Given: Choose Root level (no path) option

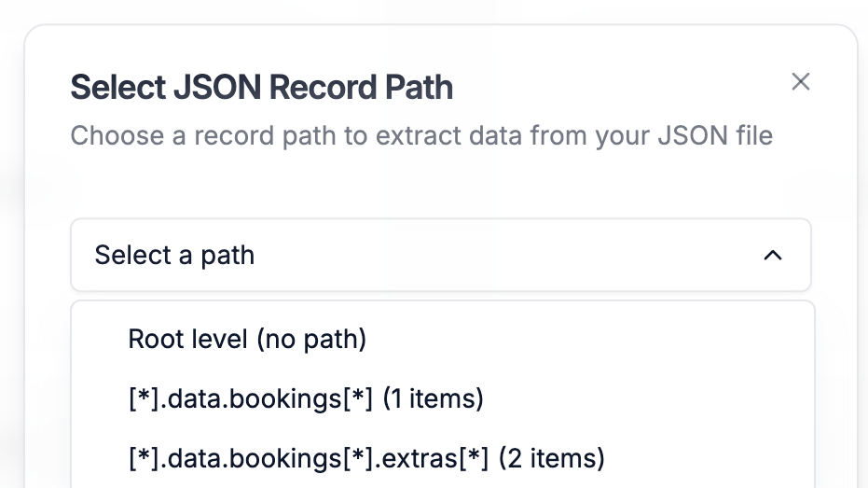Looking at the screenshot, I should [247, 340].
